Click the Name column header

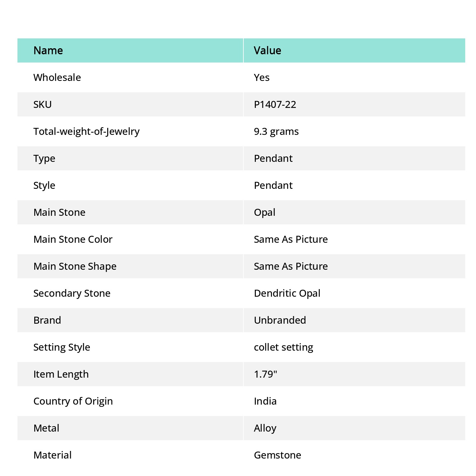click(x=48, y=50)
